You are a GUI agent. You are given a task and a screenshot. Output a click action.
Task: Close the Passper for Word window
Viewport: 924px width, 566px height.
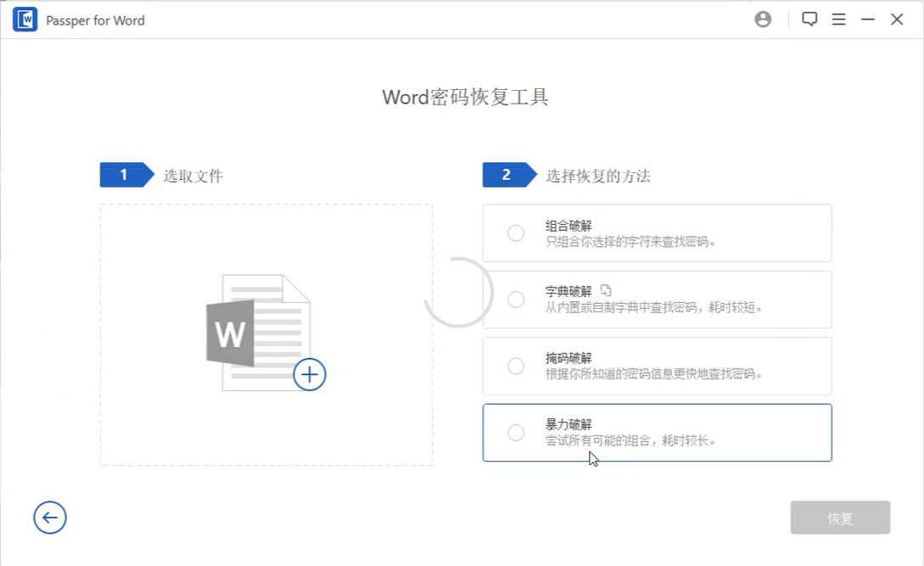897,20
